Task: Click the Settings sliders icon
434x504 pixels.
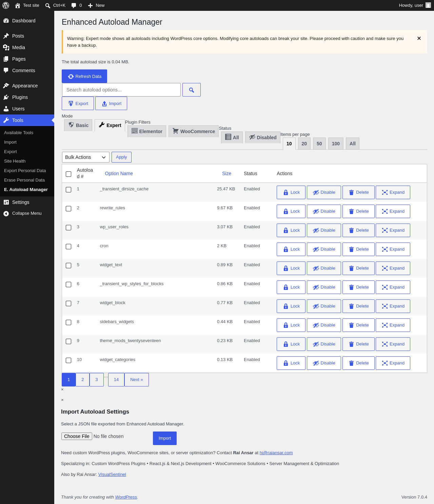Action: click(6, 202)
